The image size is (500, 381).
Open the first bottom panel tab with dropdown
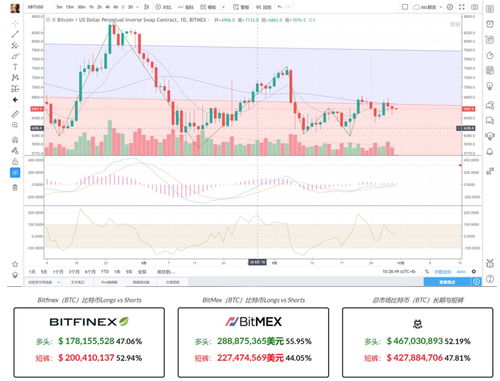[x=44, y=282]
